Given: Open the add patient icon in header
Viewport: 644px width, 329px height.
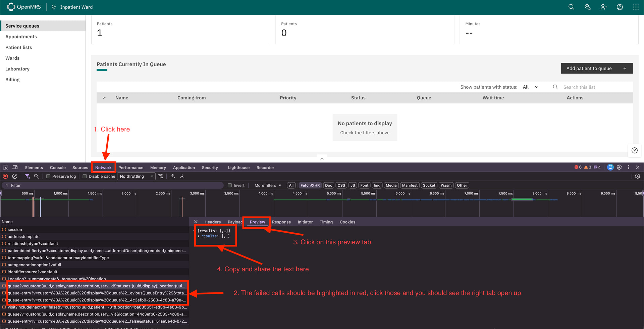Looking at the screenshot, I should click(x=604, y=7).
